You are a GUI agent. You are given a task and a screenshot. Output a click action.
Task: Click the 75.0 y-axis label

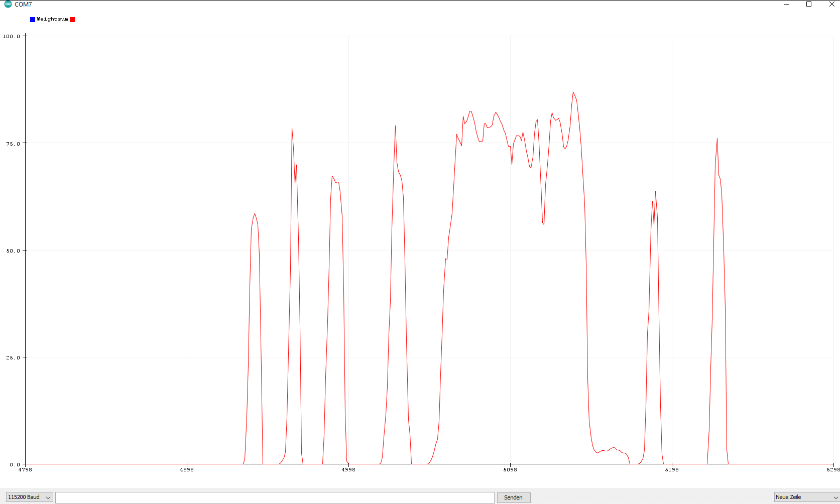[x=13, y=144]
